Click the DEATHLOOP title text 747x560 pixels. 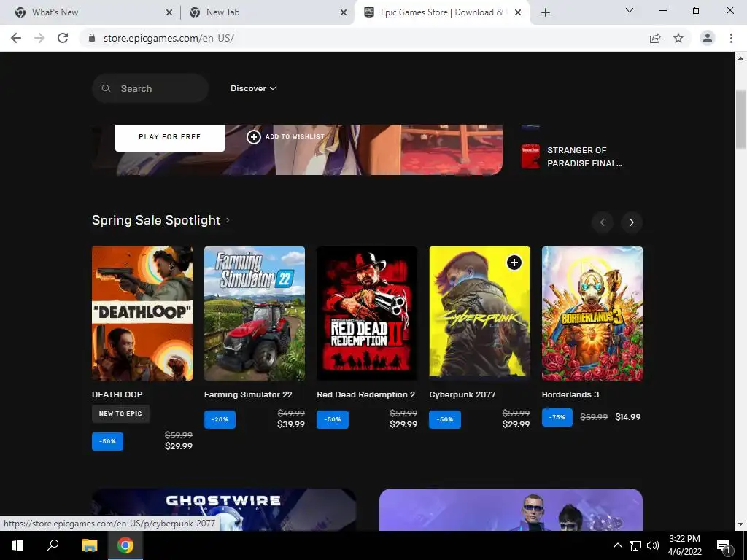coord(117,394)
